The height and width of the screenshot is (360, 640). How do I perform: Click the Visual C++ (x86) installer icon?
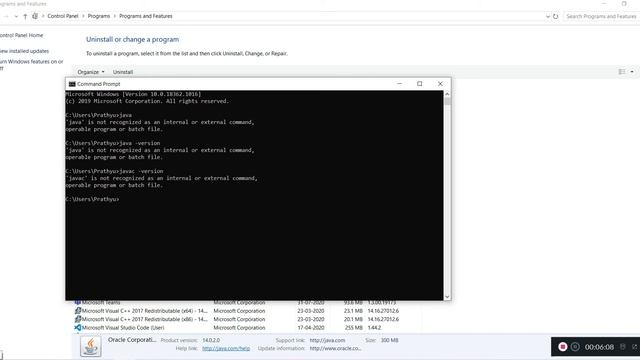[78, 320]
